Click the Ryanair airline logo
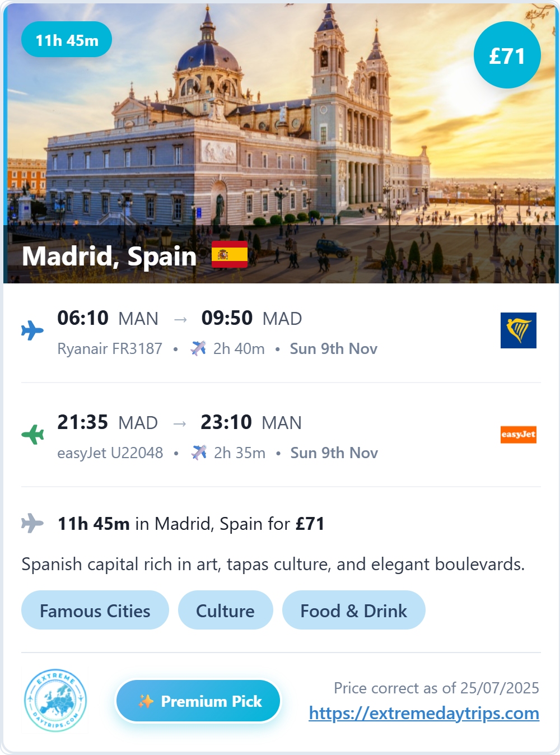 coord(518,330)
